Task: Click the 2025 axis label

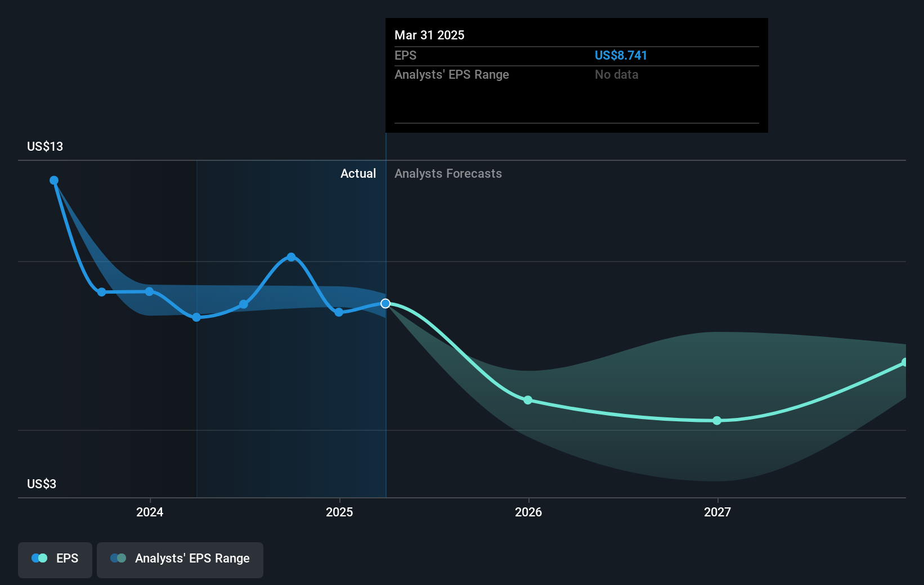Action: click(x=339, y=512)
